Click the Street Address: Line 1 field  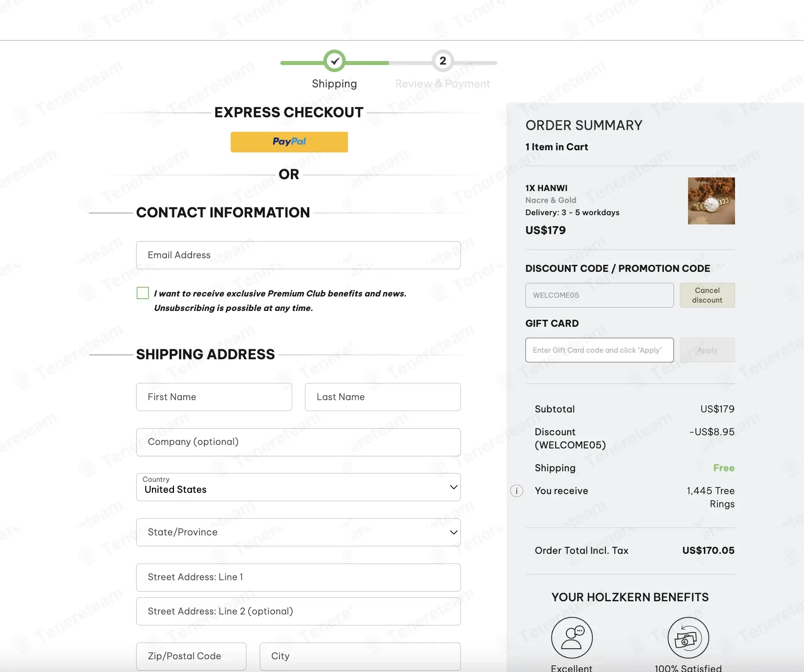pos(298,578)
